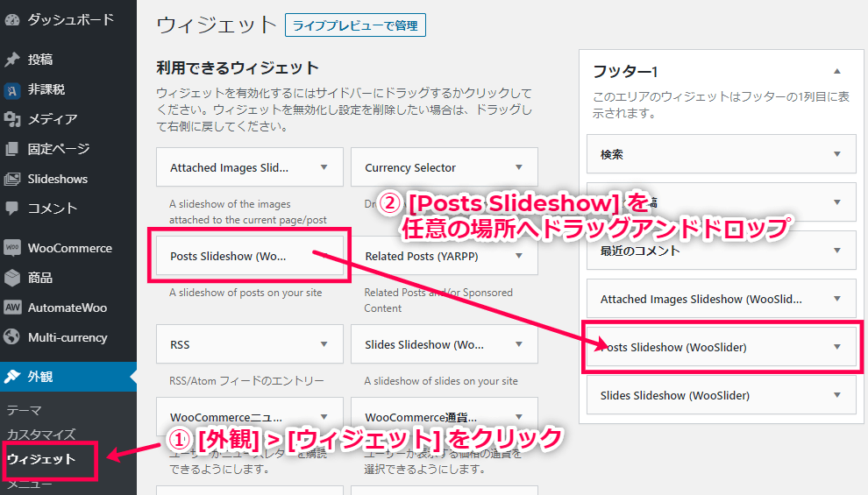Open ウィジェット submenu link
The width and height of the screenshot is (868, 495).
(x=41, y=459)
